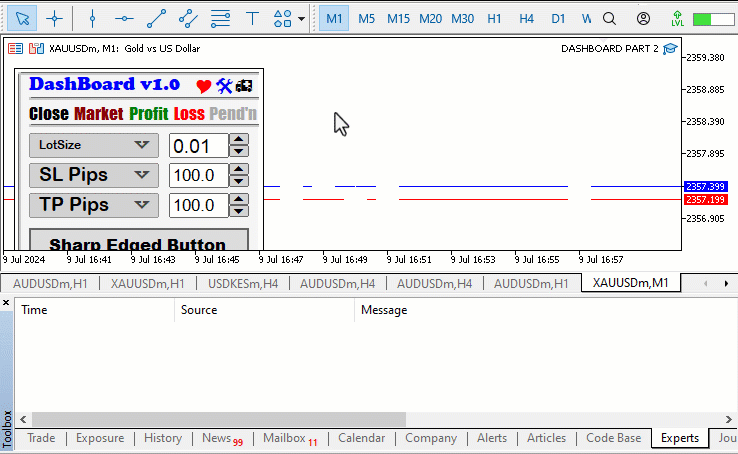This screenshot has width=738, height=454.
Task: Click the ambulance dashboard icon
Action: 244,86
